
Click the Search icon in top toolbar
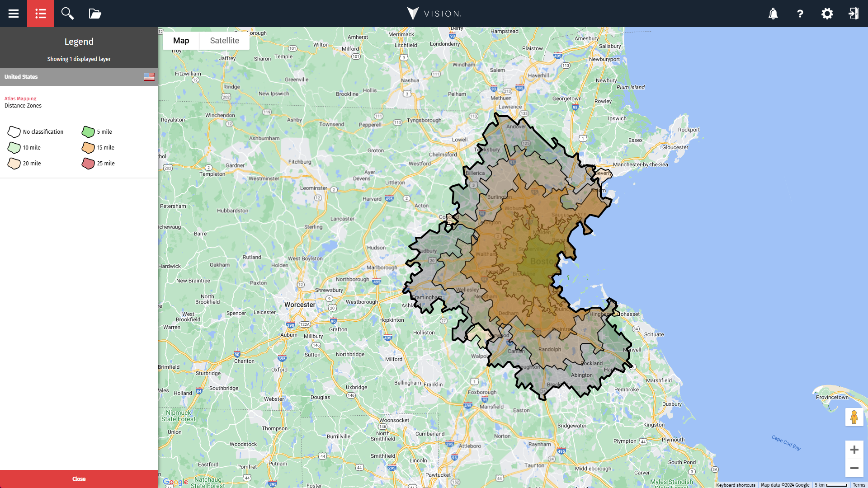68,14
